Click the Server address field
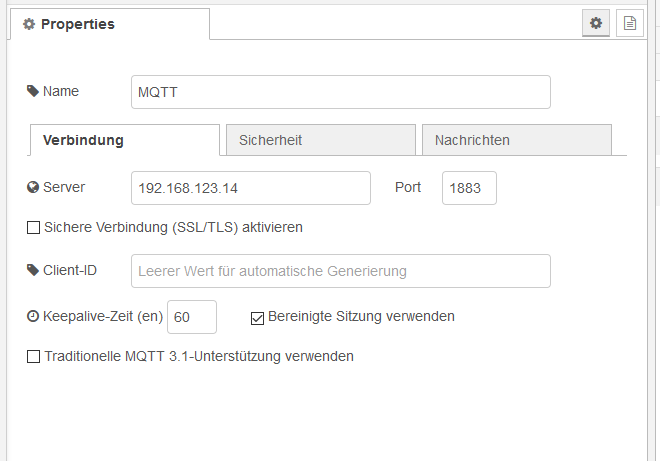Image resolution: width=660 pixels, height=461 pixels. (x=251, y=188)
